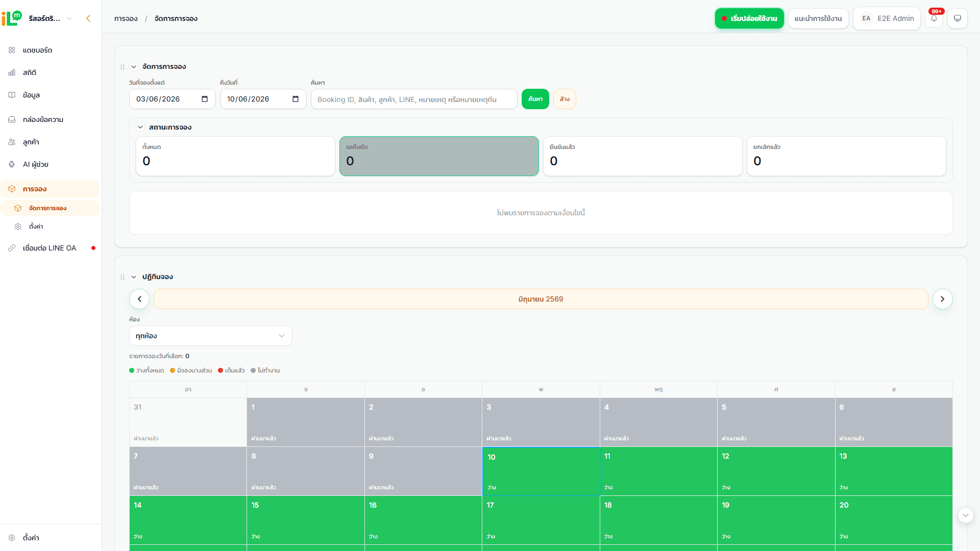Click the link icon for LINE OA
The image size is (980, 551).
pos(12,248)
